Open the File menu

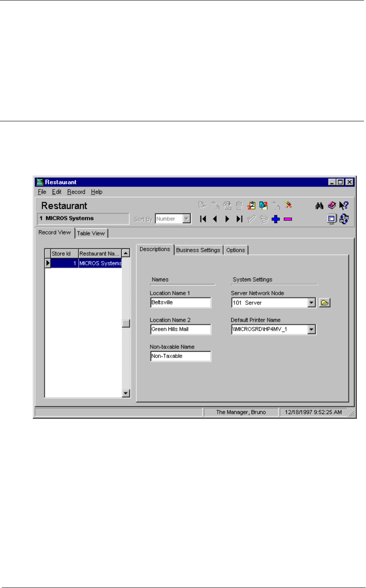click(42, 192)
